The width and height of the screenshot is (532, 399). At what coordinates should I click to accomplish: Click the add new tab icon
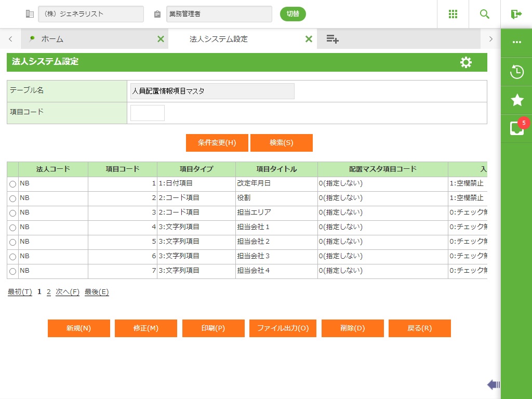(x=332, y=39)
